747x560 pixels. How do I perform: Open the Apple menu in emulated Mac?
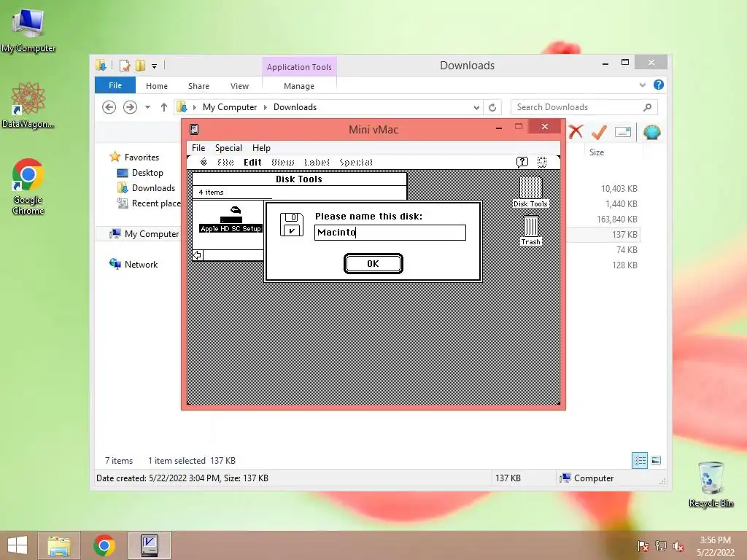click(204, 162)
